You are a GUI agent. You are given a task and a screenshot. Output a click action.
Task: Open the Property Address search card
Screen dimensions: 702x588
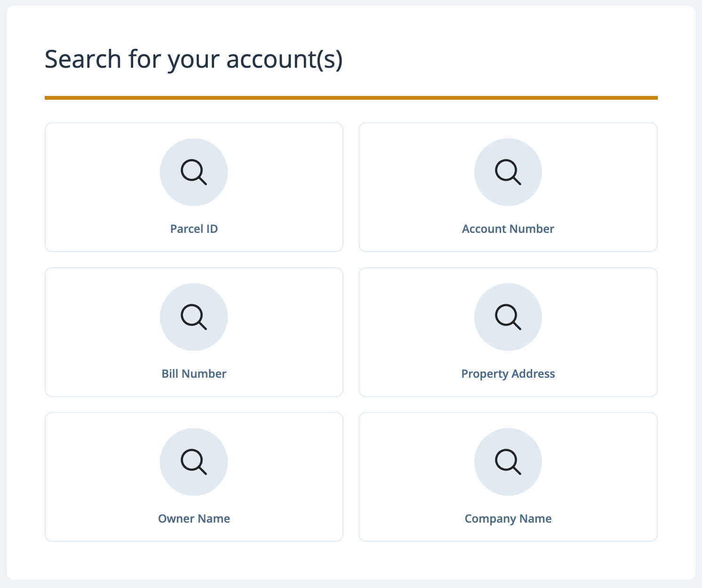click(x=508, y=332)
